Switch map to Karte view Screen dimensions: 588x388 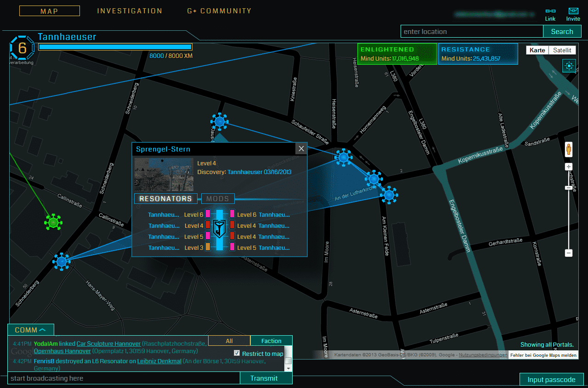[537, 50]
